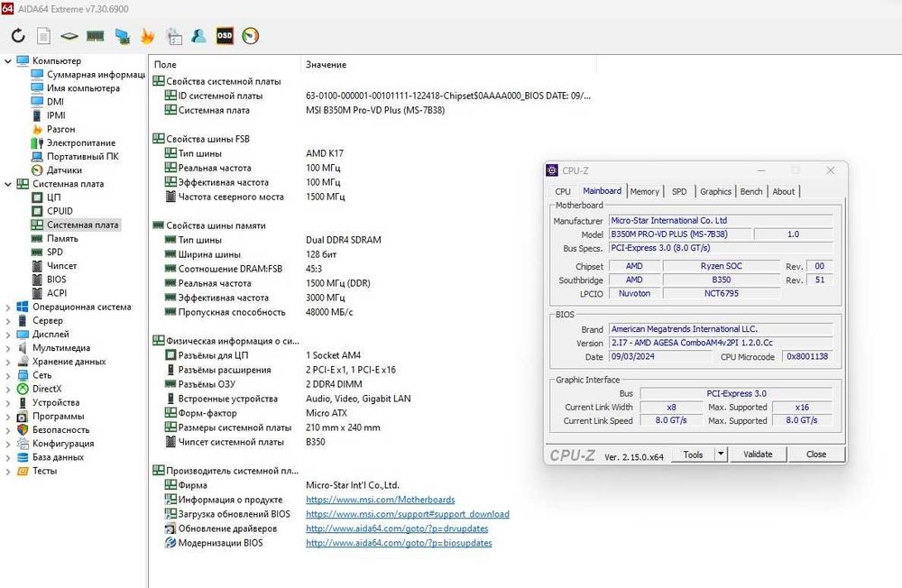This screenshot has width=902, height=588.
Task: Click the Micro-Star Manufacturer field in CPU-Z
Action: [721, 220]
